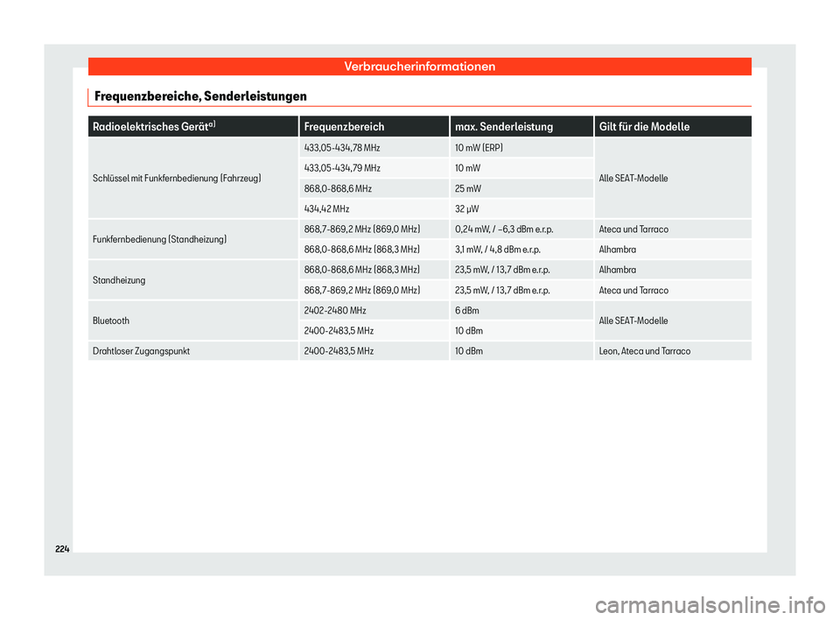The height and width of the screenshot is (620, 840).
Task: Select the Bluetooth device cell
Action: (113, 321)
